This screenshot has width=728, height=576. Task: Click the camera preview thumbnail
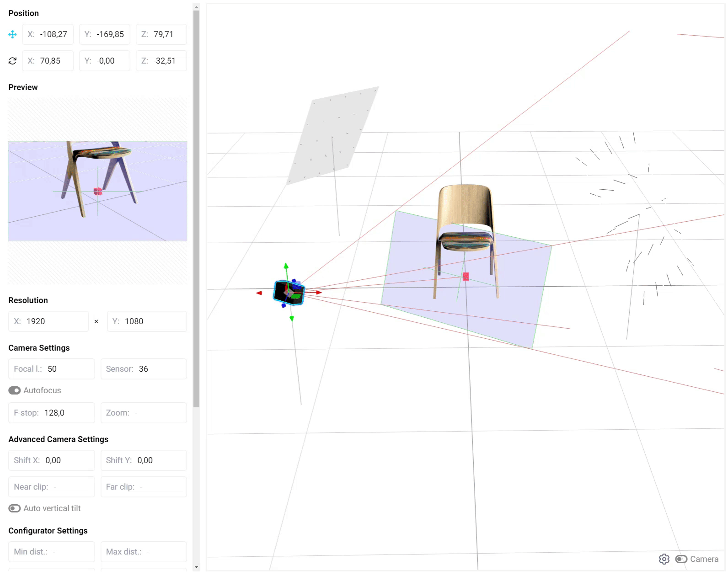[97, 191]
